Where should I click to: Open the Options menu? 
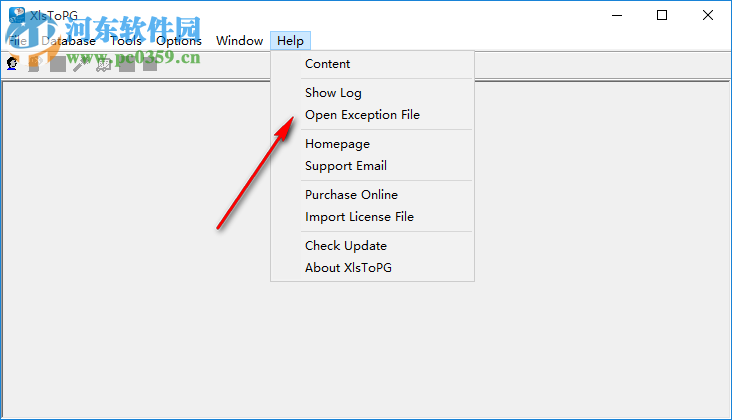click(179, 41)
